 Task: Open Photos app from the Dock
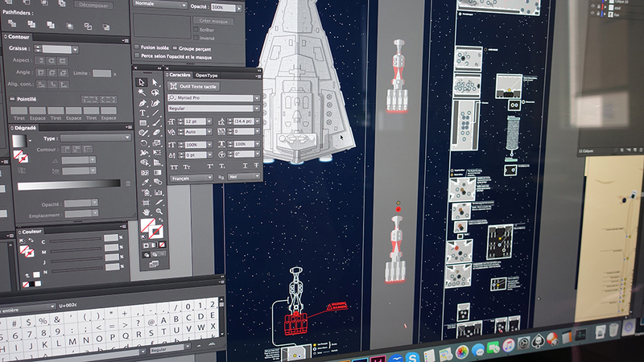point(462,352)
